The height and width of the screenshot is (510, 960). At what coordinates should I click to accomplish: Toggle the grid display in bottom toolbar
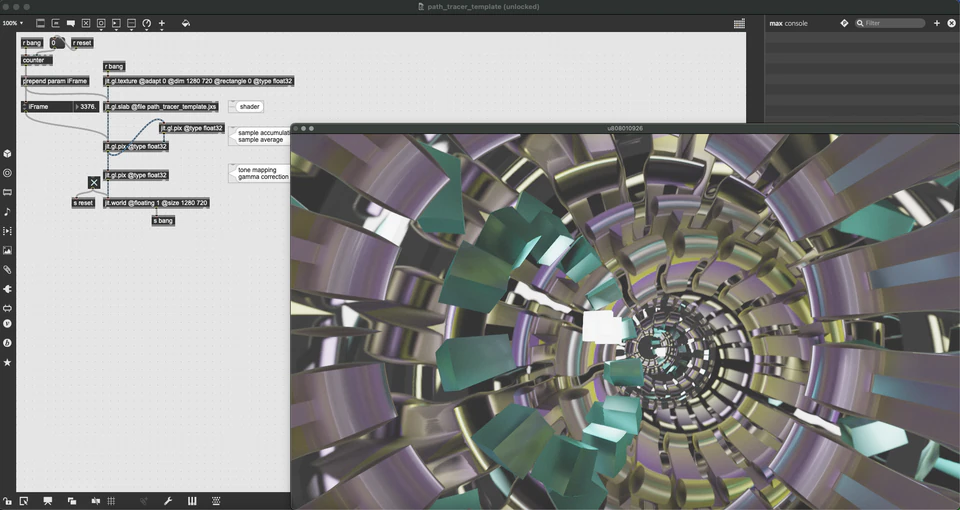[x=111, y=501]
